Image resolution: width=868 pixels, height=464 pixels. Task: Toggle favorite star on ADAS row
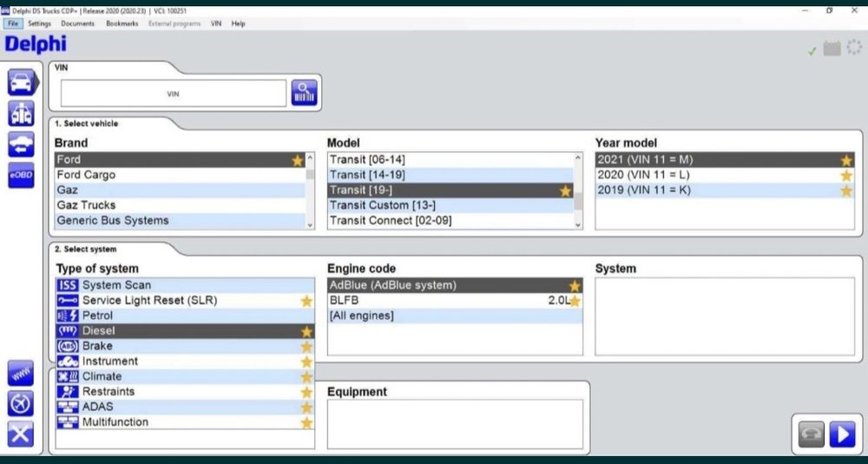tap(306, 408)
